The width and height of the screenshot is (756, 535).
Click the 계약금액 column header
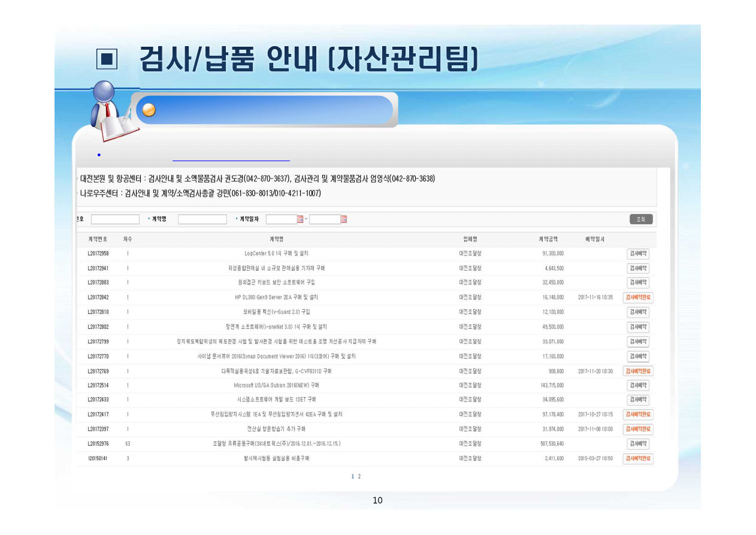[x=548, y=239]
